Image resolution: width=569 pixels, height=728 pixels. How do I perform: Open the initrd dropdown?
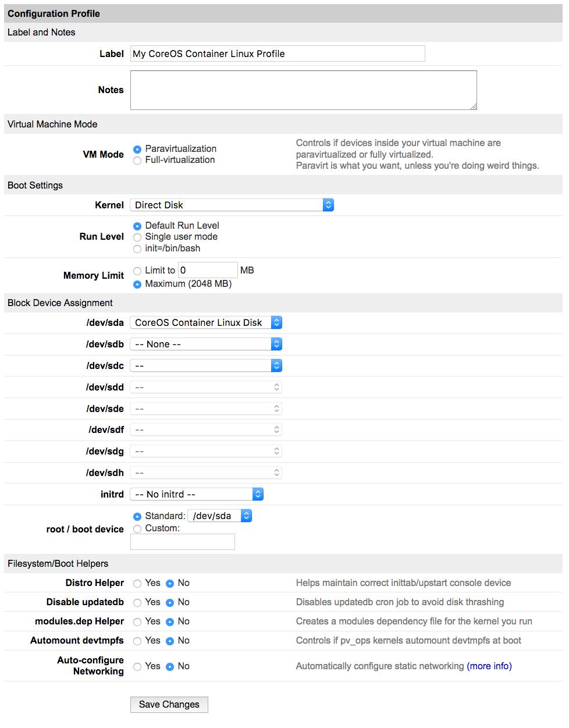pos(196,494)
